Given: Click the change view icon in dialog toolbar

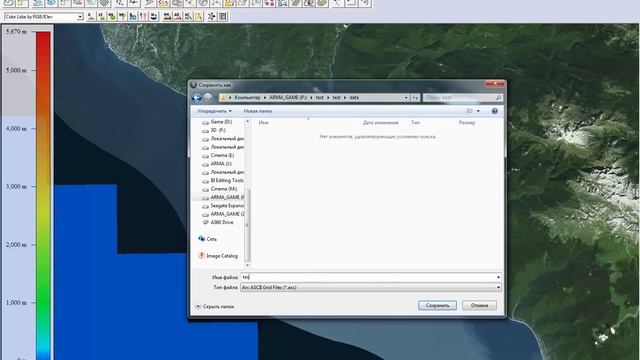Looking at the screenshot, I should (x=469, y=111).
